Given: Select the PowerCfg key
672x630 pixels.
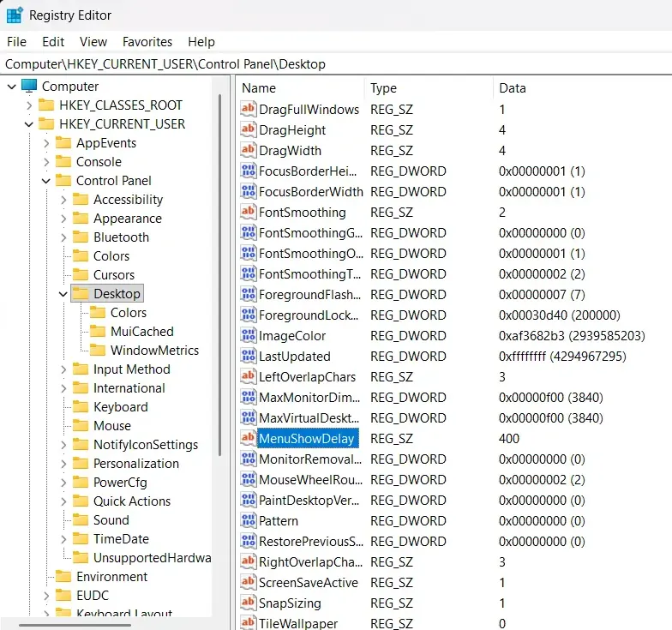Looking at the screenshot, I should point(120,482).
